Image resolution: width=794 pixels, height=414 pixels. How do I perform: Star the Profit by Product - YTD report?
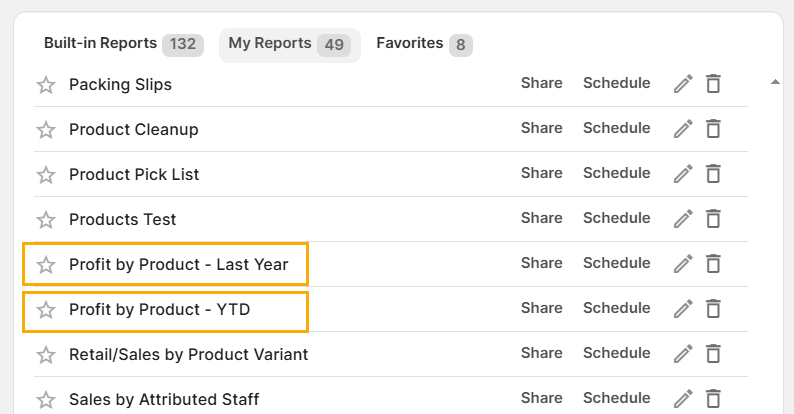(x=46, y=310)
